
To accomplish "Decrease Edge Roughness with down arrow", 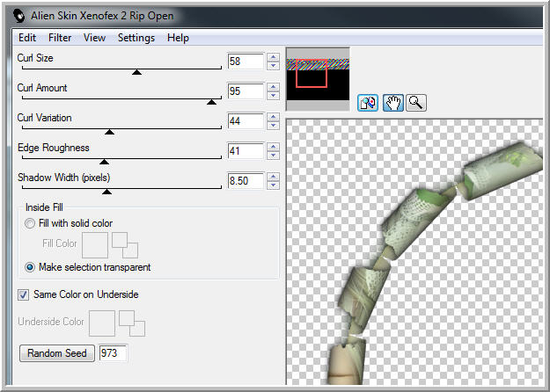I will coord(273,156).
